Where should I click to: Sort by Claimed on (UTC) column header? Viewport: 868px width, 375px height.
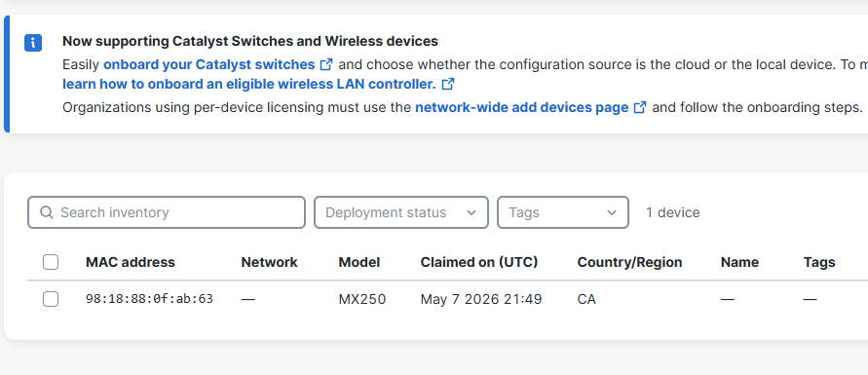pyautogui.click(x=479, y=262)
